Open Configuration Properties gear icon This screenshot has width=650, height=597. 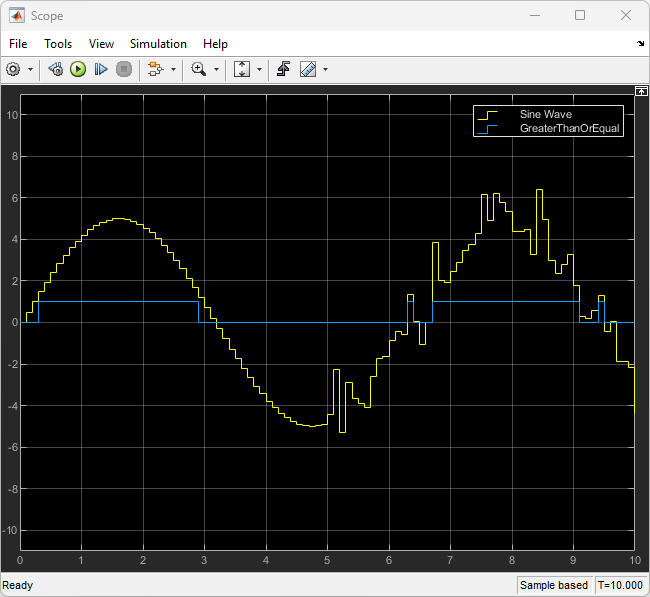tap(14, 69)
